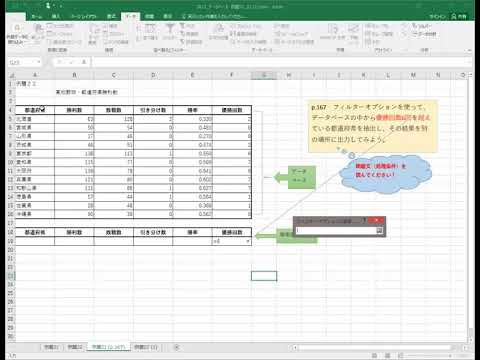Switch to the 挿入 ribbon tab
Screen dimensions: 480x360
pyautogui.click(x=56, y=16)
